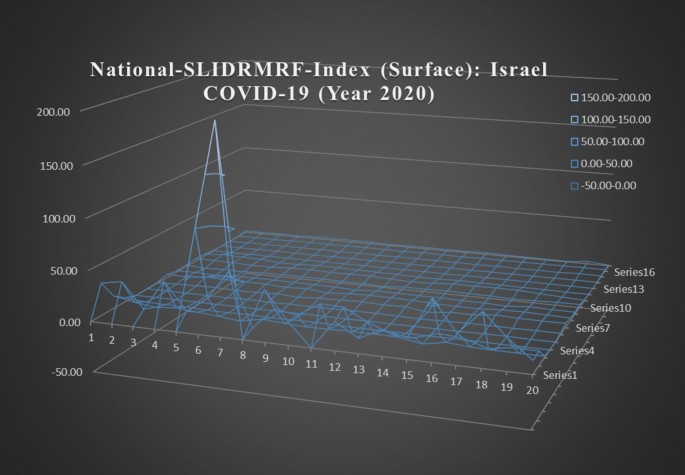Click the chart title 'National-SLIDRMRF-Index (Surface): Israel'
The width and height of the screenshot is (685, 475).
(x=318, y=70)
